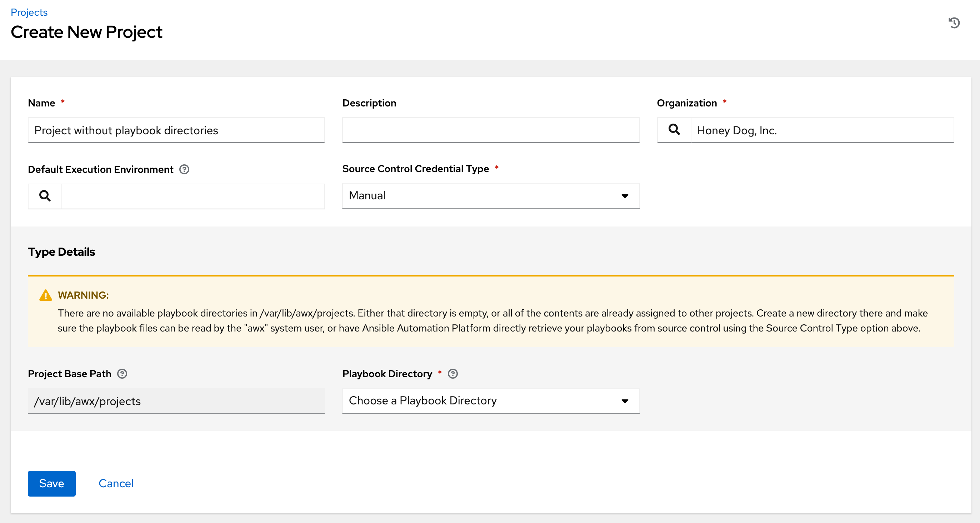
Task: Click the warning triangle icon
Action: (46, 295)
